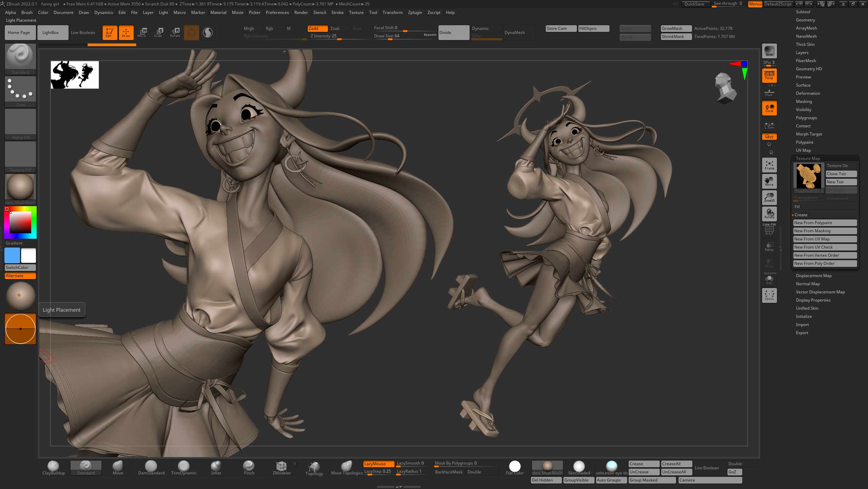Expand the UV Map section
The width and height of the screenshot is (868, 489).
point(803,150)
